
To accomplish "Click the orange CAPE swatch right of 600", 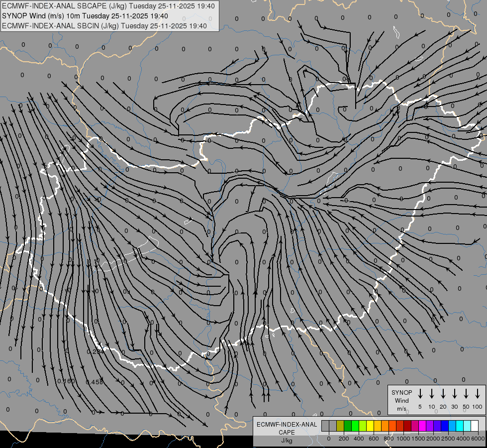I will (385, 426).
